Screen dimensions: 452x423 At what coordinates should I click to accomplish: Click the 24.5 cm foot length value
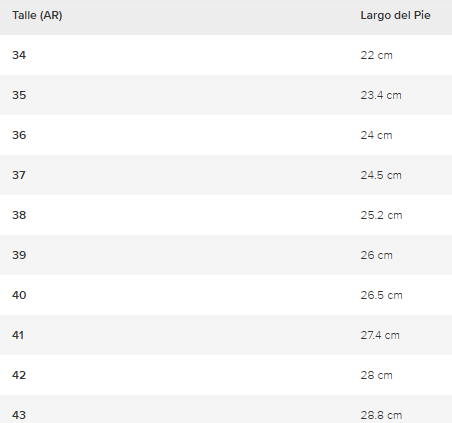[x=381, y=175]
